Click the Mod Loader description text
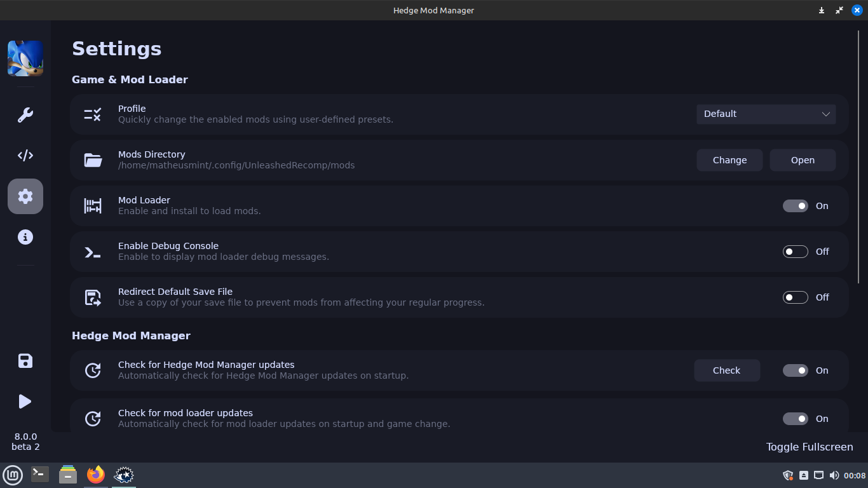The image size is (868, 488). tap(189, 211)
